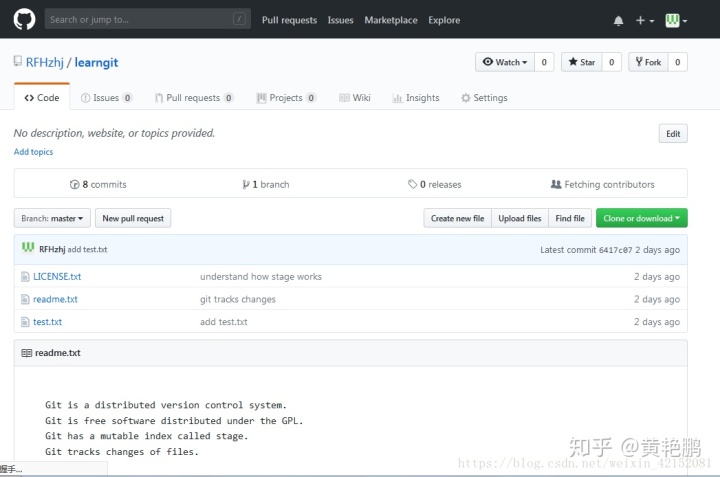View the watchers count next to Watch

tap(544, 62)
